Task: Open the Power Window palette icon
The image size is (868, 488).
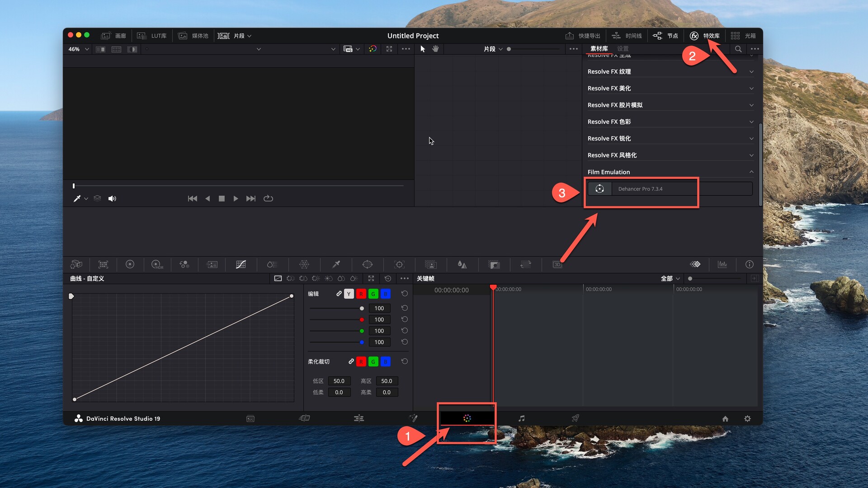Action: tap(367, 264)
